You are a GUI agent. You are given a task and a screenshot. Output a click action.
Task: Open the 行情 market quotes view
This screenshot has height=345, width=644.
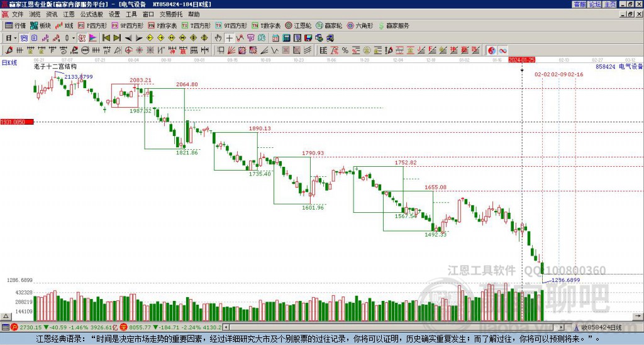tap(15, 25)
